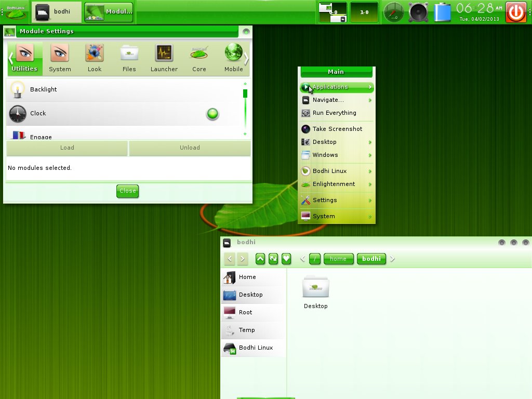Screen dimensions: 532x399
Task: Click the CPU frequency gauge icon
Action: click(394, 12)
